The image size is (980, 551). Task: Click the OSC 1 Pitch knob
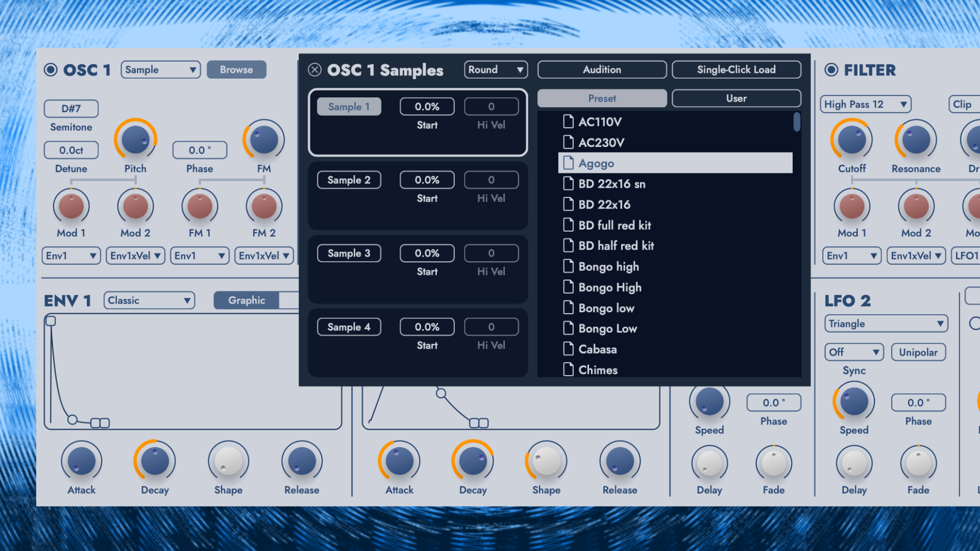(135, 139)
